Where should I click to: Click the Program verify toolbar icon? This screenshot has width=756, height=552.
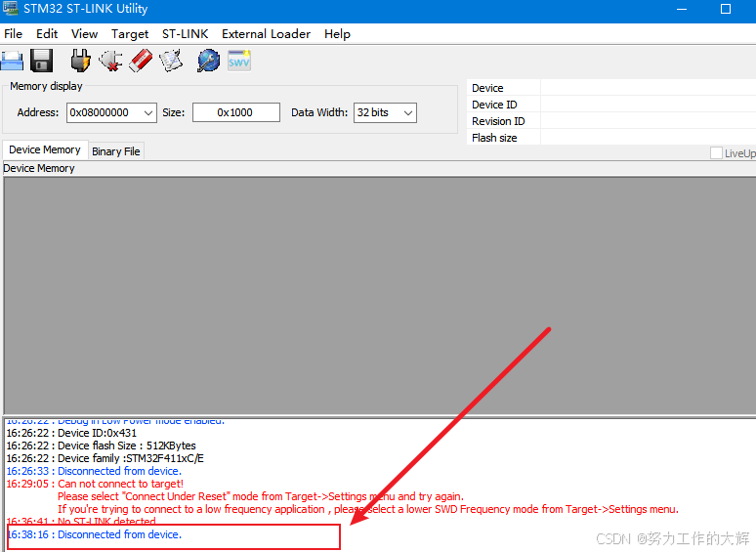coord(171,61)
